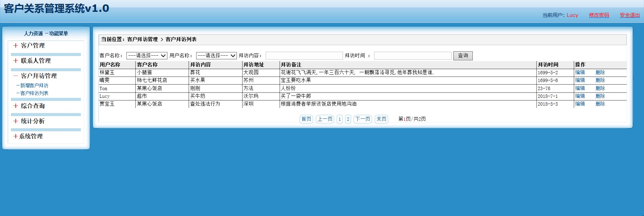Screen dimensions: 644x216
Task: Delete the 晴雯 visit record
Action: click(600, 80)
